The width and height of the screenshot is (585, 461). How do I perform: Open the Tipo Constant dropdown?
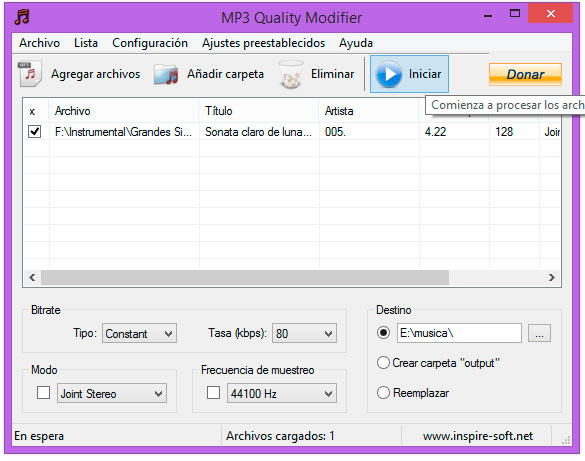[x=140, y=333]
